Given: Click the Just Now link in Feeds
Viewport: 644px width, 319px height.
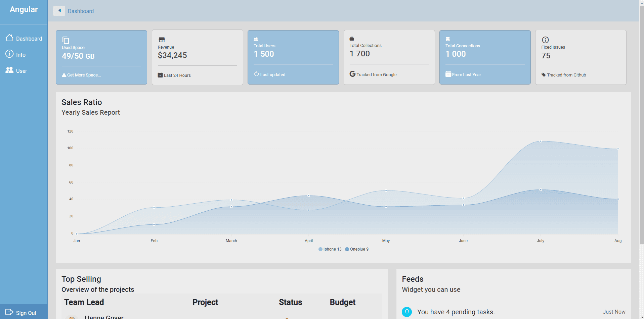Looking at the screenshot, I should (614, 312).
